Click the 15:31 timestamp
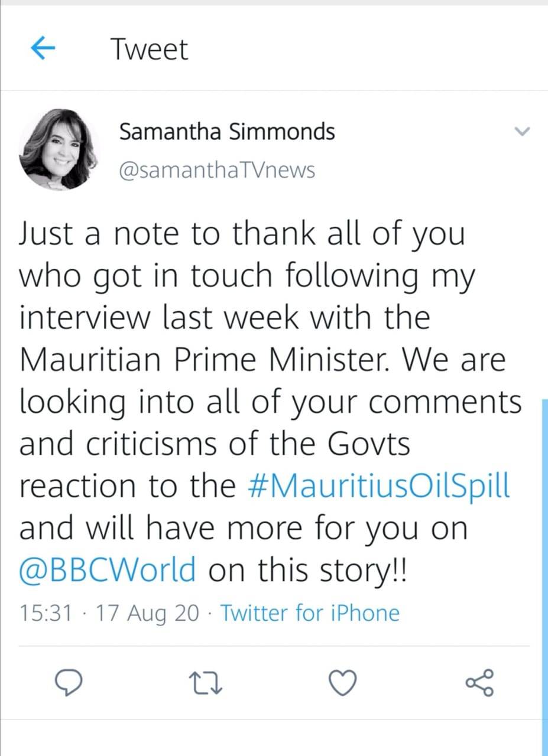Screen dimensions: 548x756 [x=45, y=613]
